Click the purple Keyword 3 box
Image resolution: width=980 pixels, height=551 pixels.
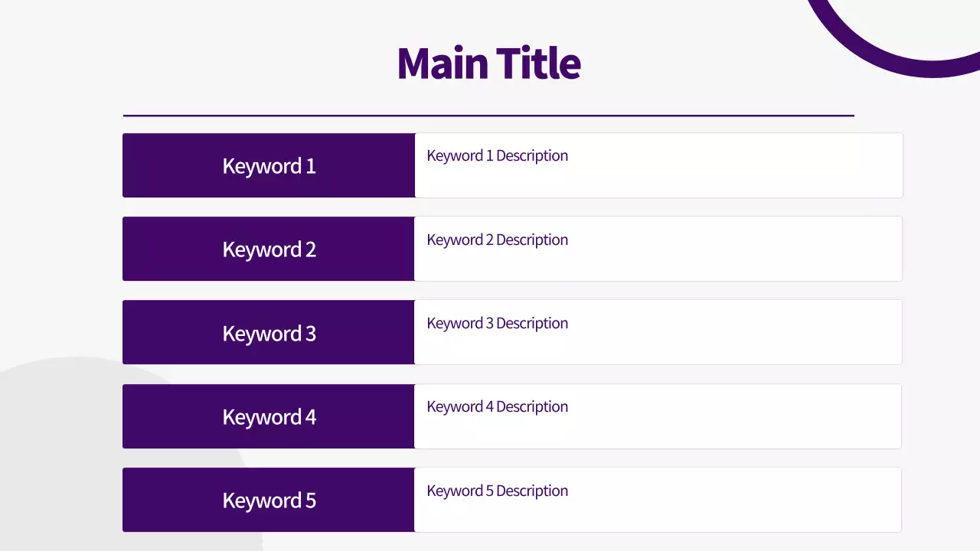pyautogui.click(x=268, y=333)
